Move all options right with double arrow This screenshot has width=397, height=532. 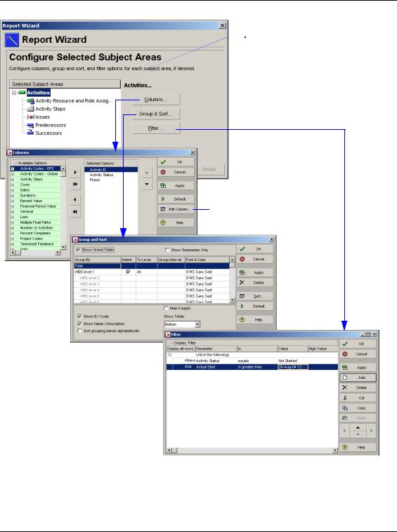click(75, 184)
